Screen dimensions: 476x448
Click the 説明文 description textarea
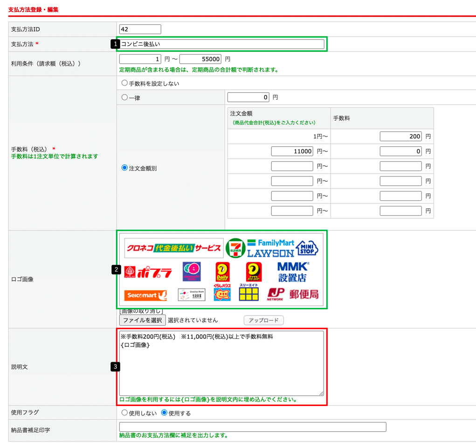click(x=221, y=363)
